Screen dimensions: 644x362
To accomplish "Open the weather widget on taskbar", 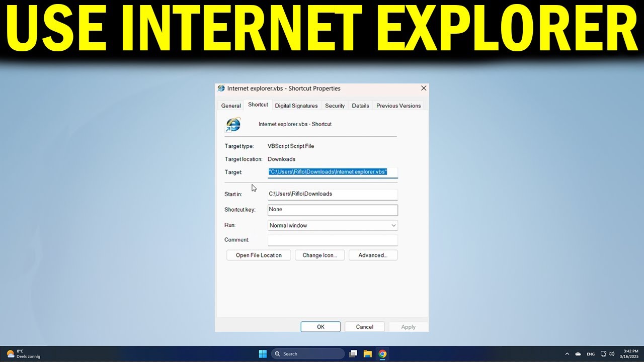I will coord(24,354).
